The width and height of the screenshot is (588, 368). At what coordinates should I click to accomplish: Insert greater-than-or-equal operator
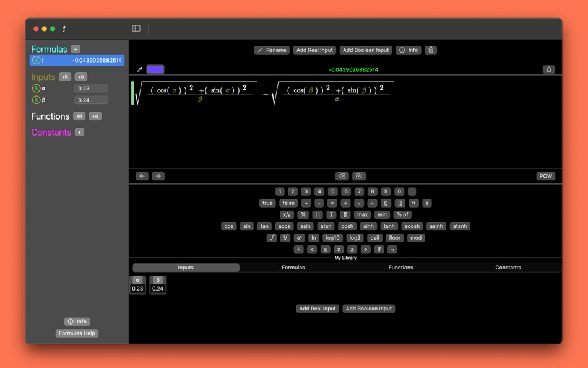pos(352,249)
